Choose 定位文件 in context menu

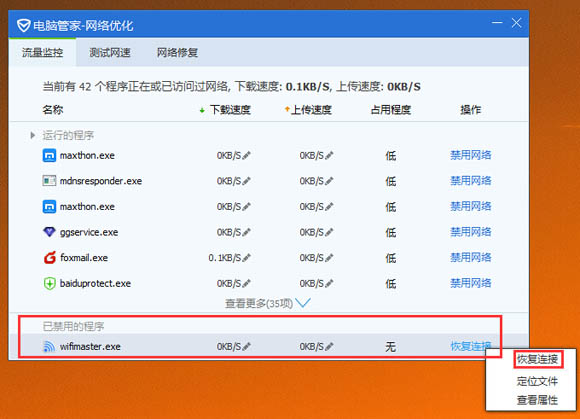click(x=537, y=381)
